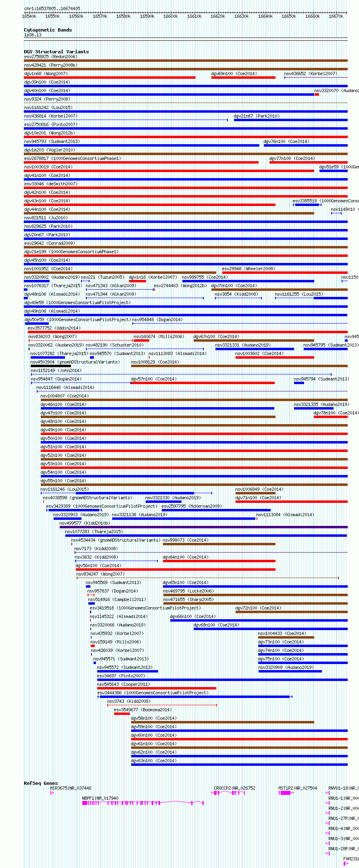The image size is (359, 868).
Task: Select nsv514916 (Campbell2011) label
Action: point(117,600)
